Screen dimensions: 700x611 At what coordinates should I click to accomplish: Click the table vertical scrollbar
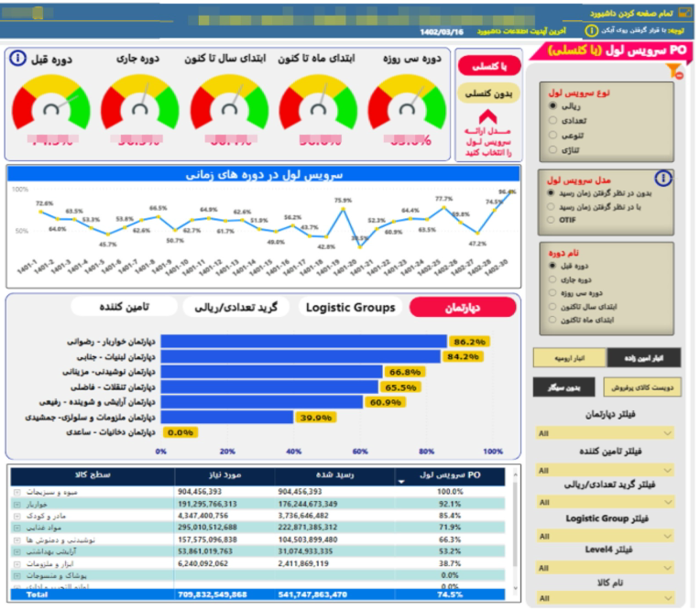tap(515, 522)
